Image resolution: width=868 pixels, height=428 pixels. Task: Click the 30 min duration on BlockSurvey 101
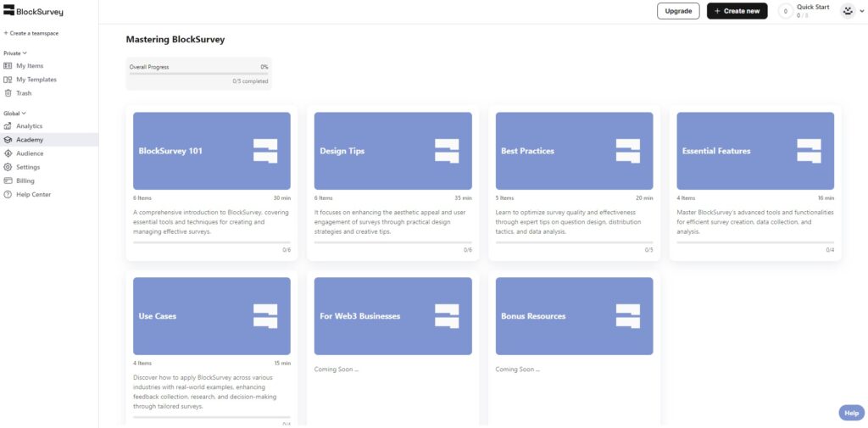pos(282,198)
